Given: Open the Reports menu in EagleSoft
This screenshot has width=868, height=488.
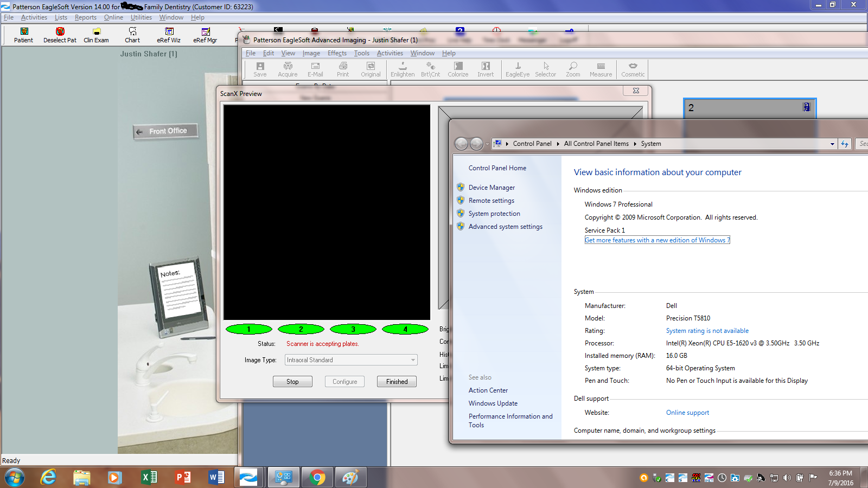Looking at the screenshot, I should (86, 17).
